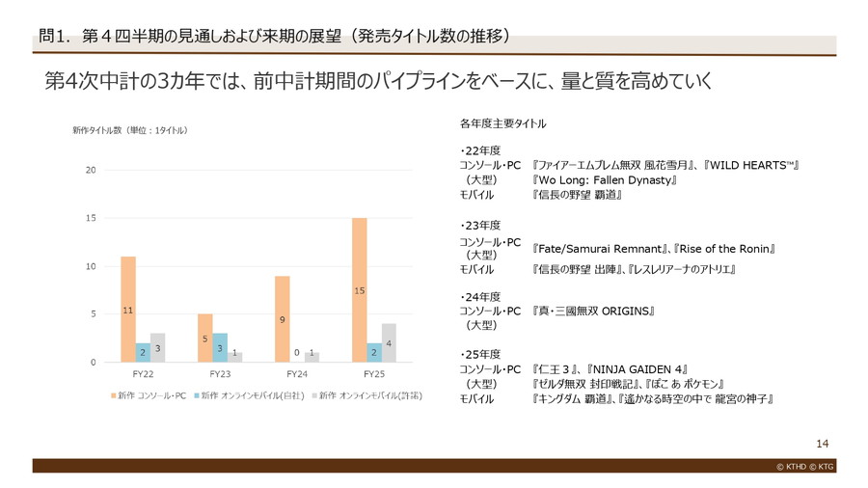Click the page number 14
Image resolution: width=868 pixels, height=488 pixels.
(x=822, y=443)
